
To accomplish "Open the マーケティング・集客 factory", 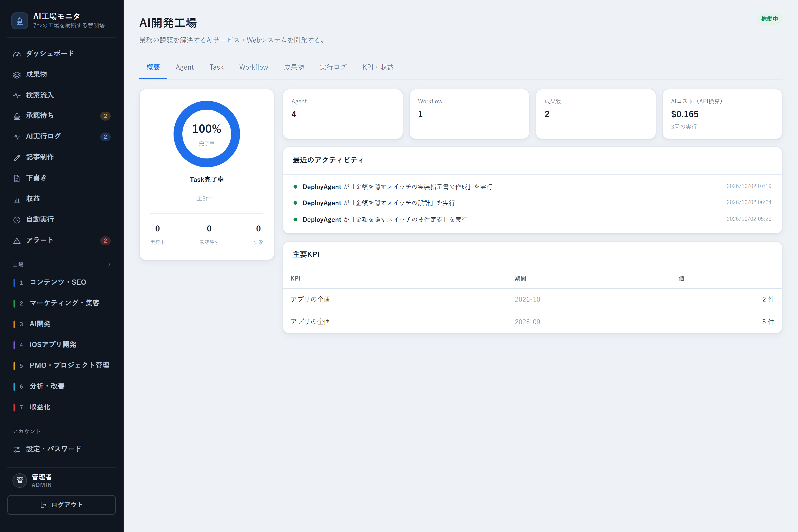I will coord(61,303).
